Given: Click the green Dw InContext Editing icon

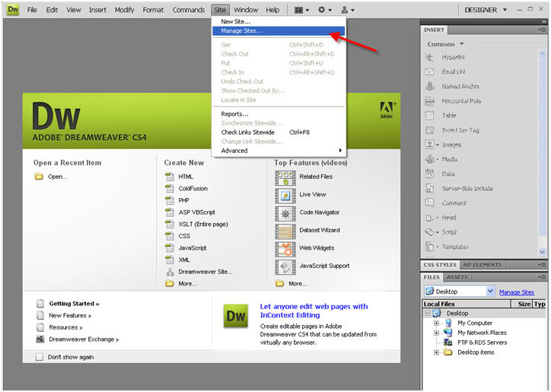Looking at the screenshot, I should click(x=236, y=316).
